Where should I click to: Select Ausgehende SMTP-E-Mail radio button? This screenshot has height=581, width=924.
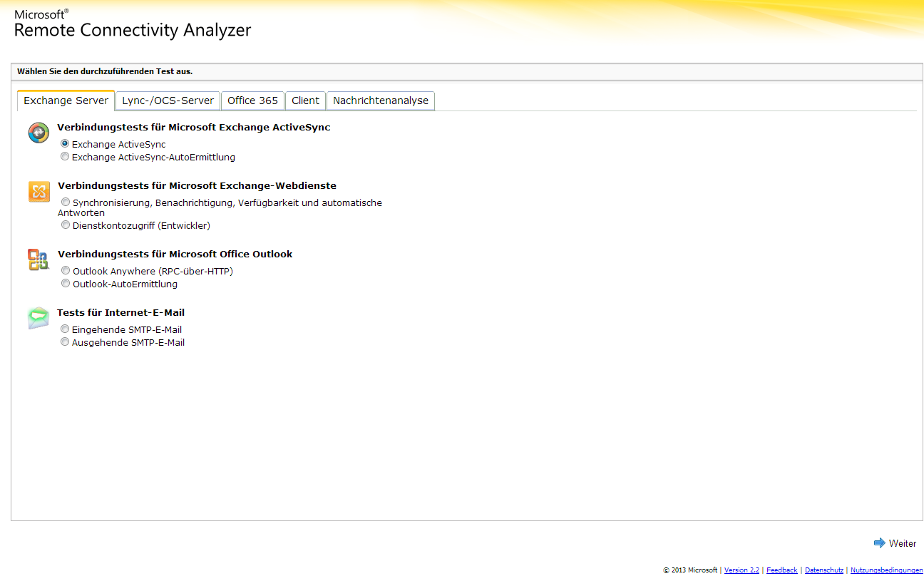pyautogui.click(x=65, y=342)
